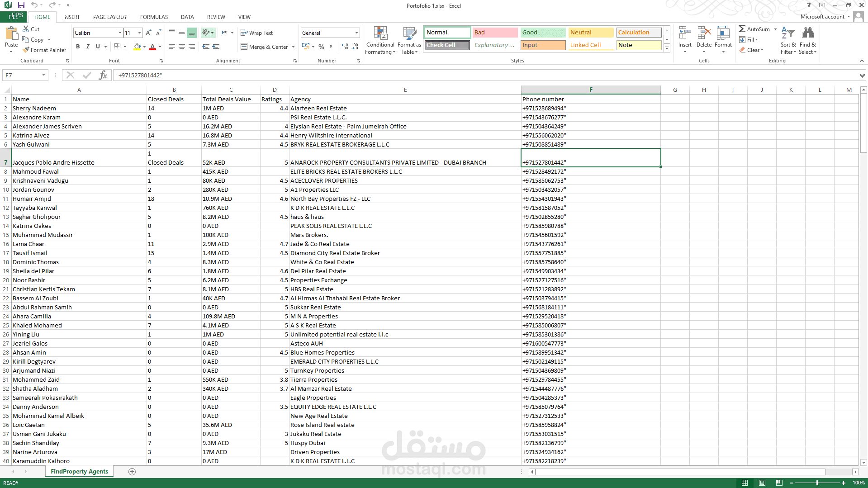
Task: Apply the Neutral cell style
Action: [591, 33]
